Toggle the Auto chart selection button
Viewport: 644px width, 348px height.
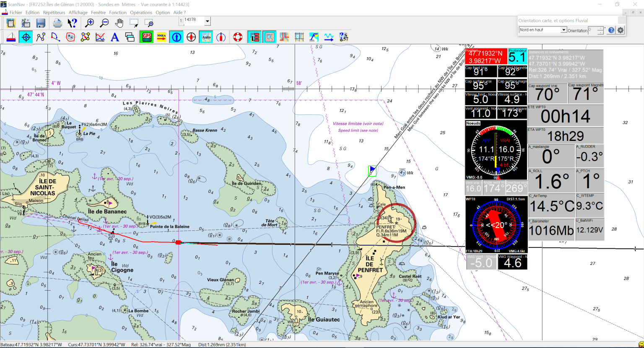tap(206, 37)
